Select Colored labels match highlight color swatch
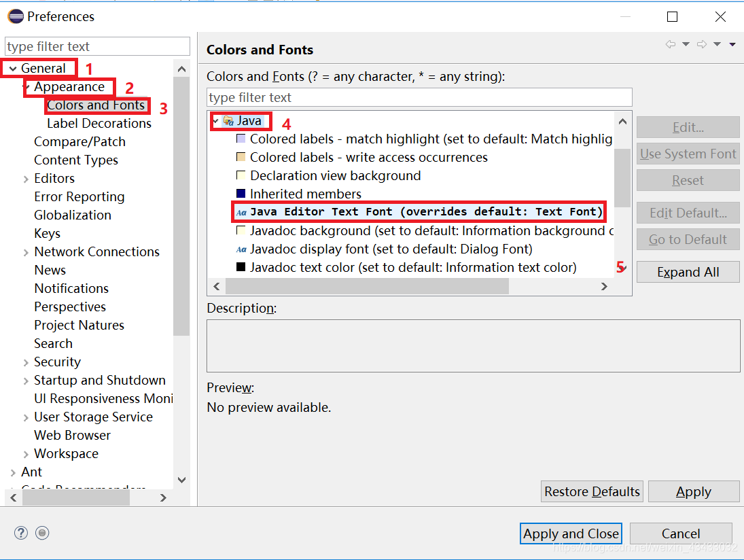Screen dimensions: 744x560 (241, 139)
